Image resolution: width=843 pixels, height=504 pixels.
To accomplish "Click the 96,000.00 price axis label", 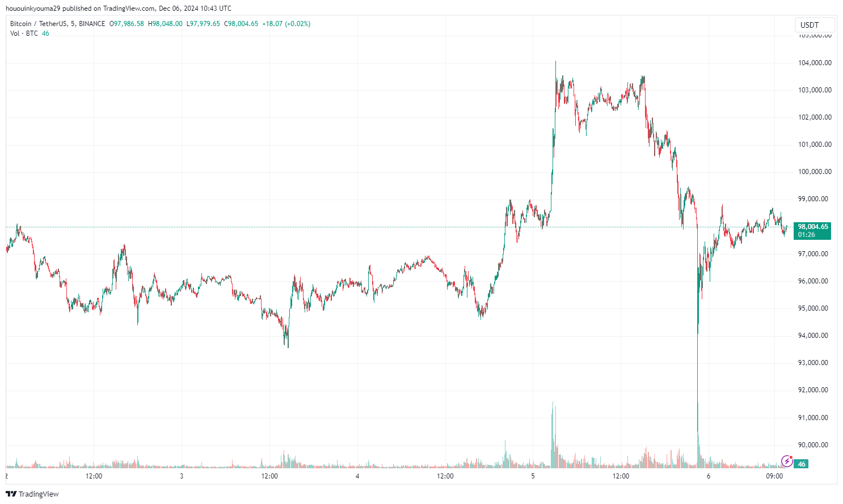I will (813, 281).
